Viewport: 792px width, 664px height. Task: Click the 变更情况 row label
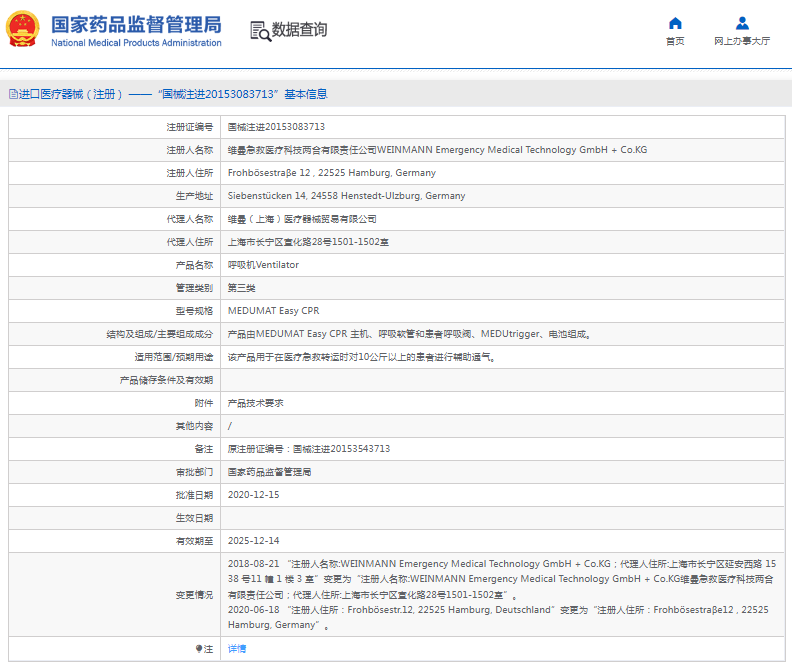[194, 595]
